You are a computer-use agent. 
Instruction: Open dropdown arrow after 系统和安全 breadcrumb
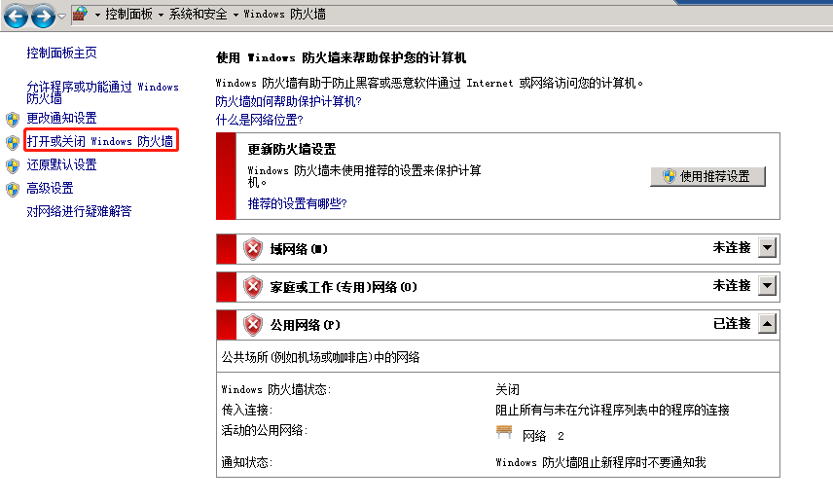(x=235, y=15)
